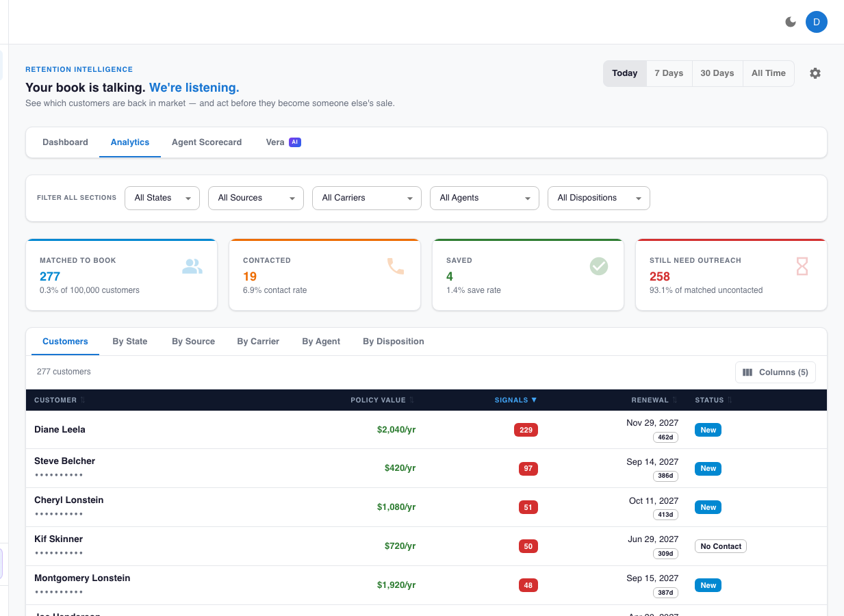Viewport: 844px width, 616px height.
Task: Click the Saved stat card
Action: [x=528, y=274]
